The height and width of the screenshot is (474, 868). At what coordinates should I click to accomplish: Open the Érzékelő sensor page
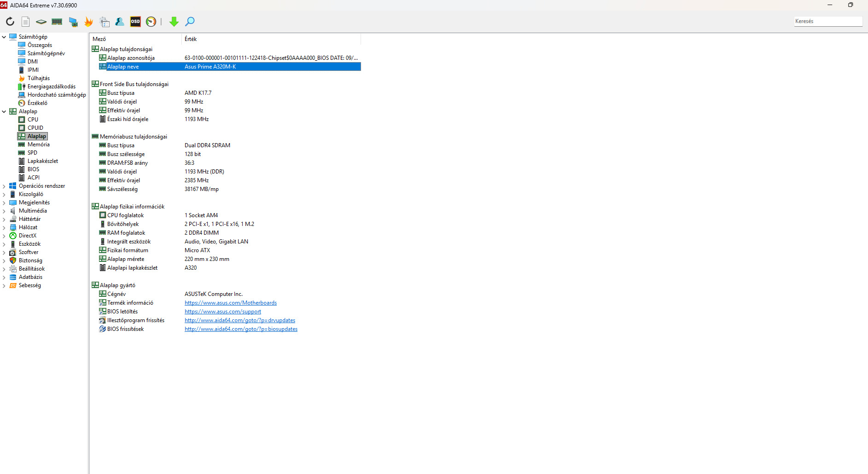point(37,103)
